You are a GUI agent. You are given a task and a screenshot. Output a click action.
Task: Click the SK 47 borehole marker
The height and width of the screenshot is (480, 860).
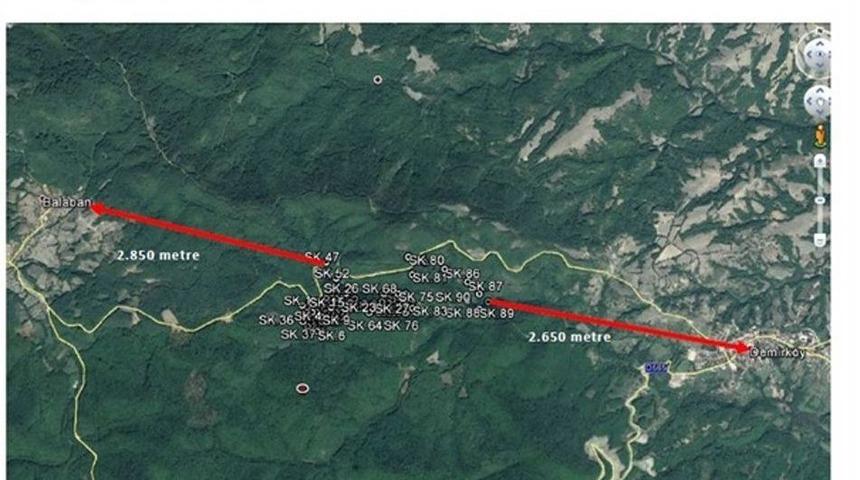pyautogui.click(x=322, y=257)
